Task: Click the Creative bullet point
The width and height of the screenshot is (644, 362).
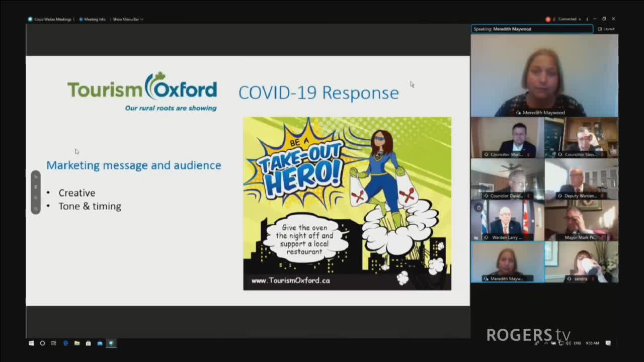Action: pos(76,193)
